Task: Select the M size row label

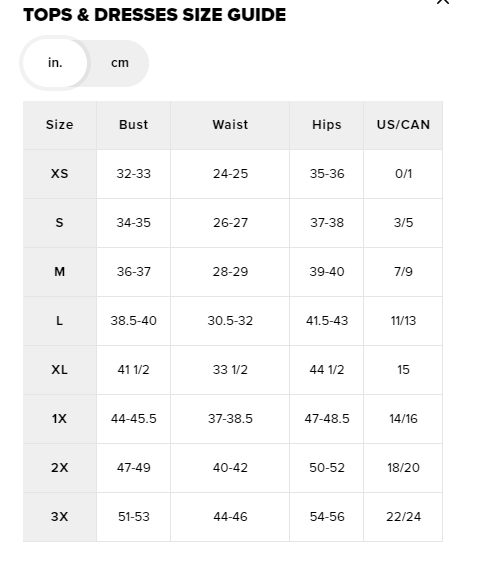Action: coord(60,272)
